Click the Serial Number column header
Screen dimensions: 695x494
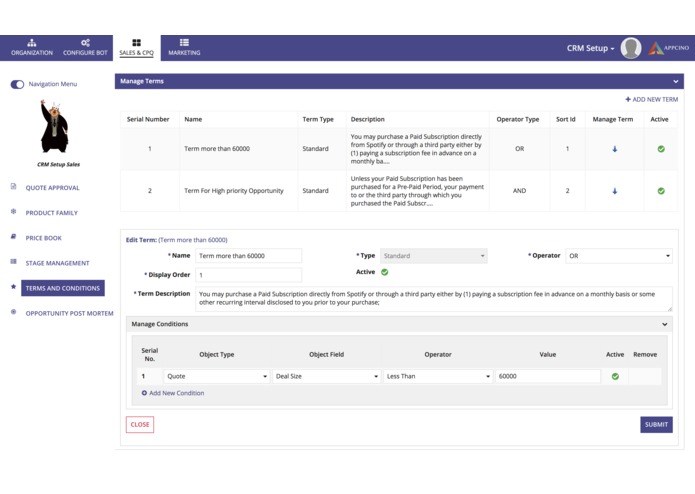pos(148,119)
